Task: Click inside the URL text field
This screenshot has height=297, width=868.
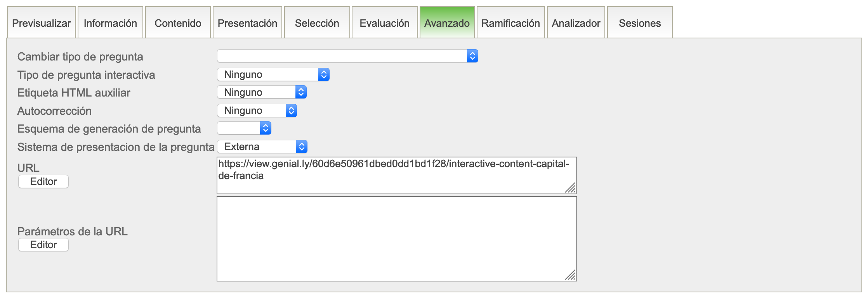Action: tap(396, 175)
